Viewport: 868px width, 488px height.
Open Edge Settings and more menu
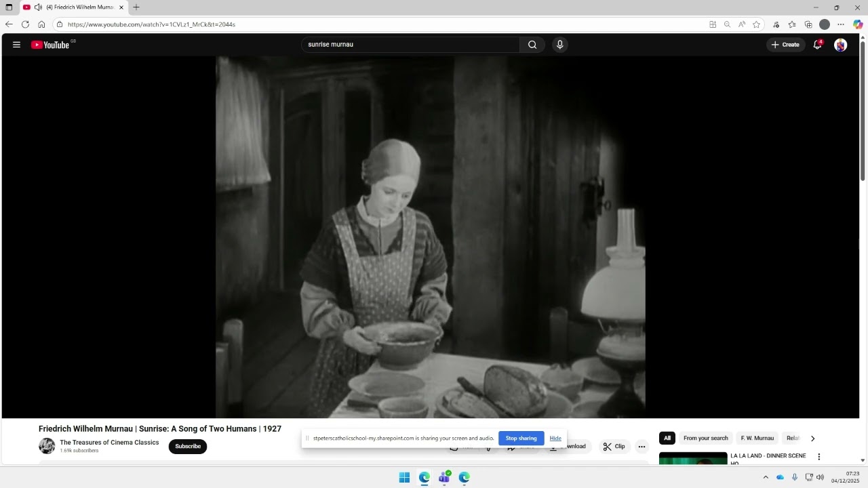(x=841, y=24)
